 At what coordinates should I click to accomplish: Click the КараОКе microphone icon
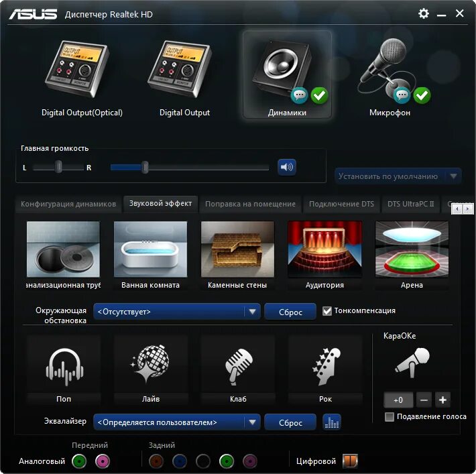click(x=412, y=363)
